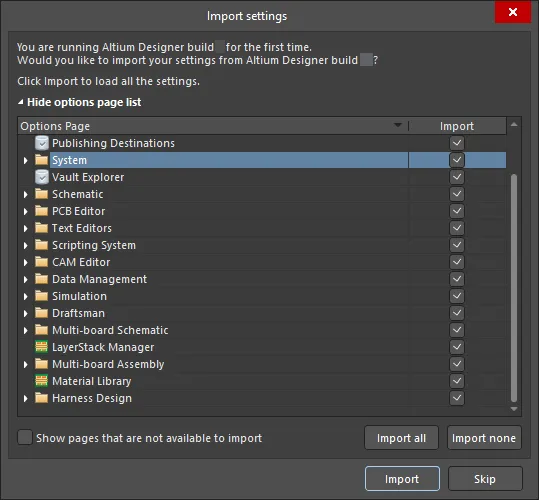Select the LayerStack Manager row label
This screenshot has width=539, height=500.
pyautogui.click(x=103, y=347)
